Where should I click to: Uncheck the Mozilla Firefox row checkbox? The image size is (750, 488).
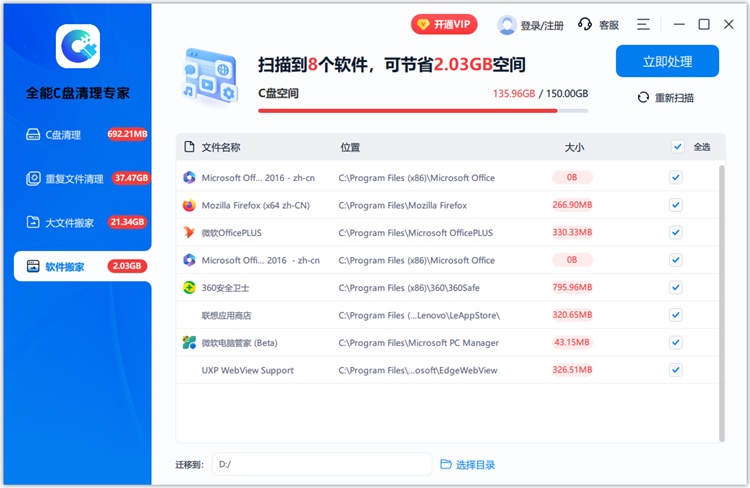pyautogui.click(x=675, y=205)
